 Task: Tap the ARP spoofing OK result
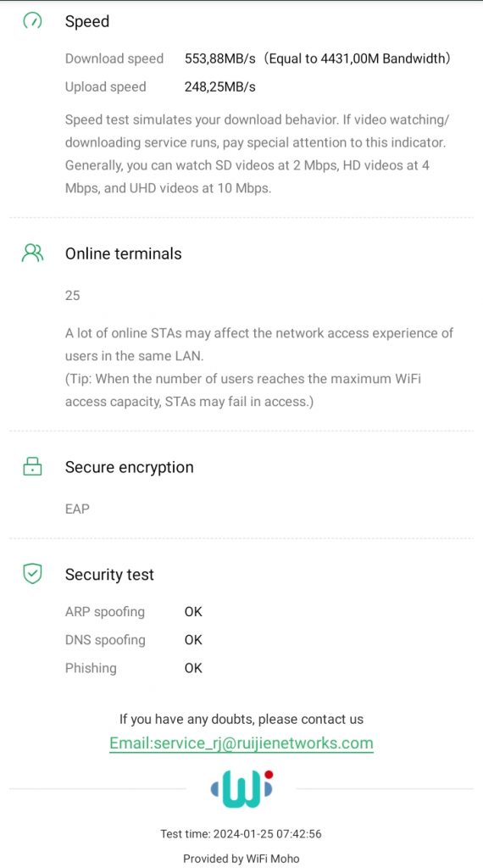point(194,612)
